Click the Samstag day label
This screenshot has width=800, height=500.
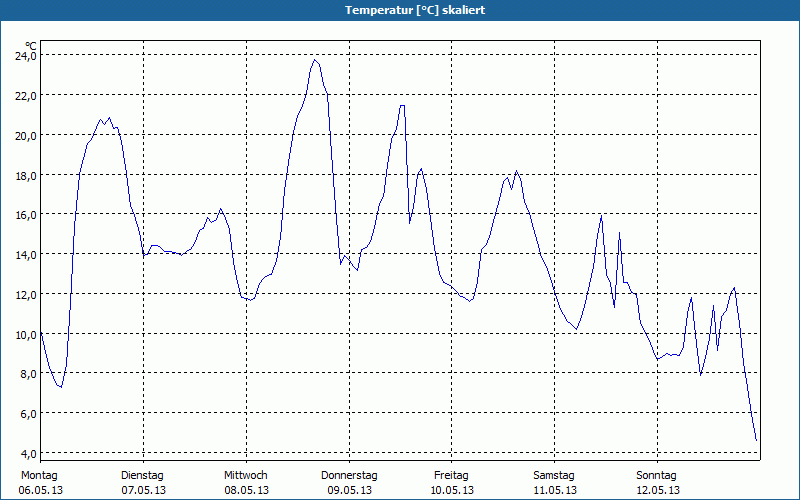pos(554,476)
